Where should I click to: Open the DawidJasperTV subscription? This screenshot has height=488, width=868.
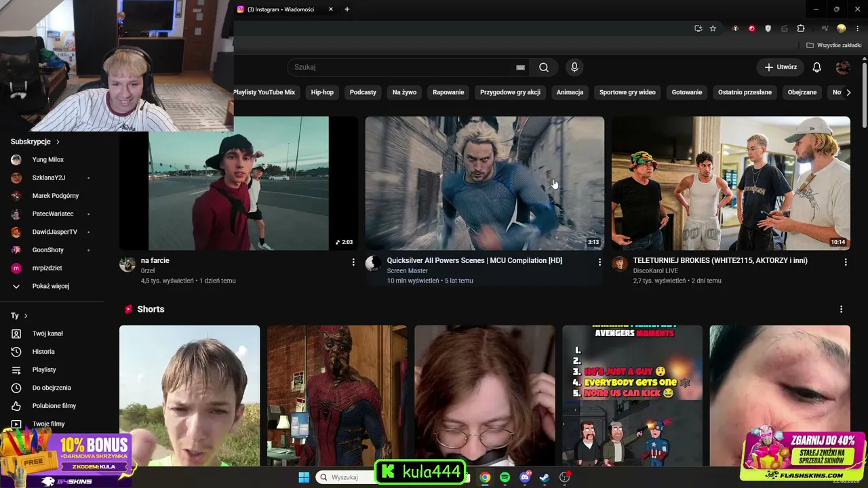(55, 232)
